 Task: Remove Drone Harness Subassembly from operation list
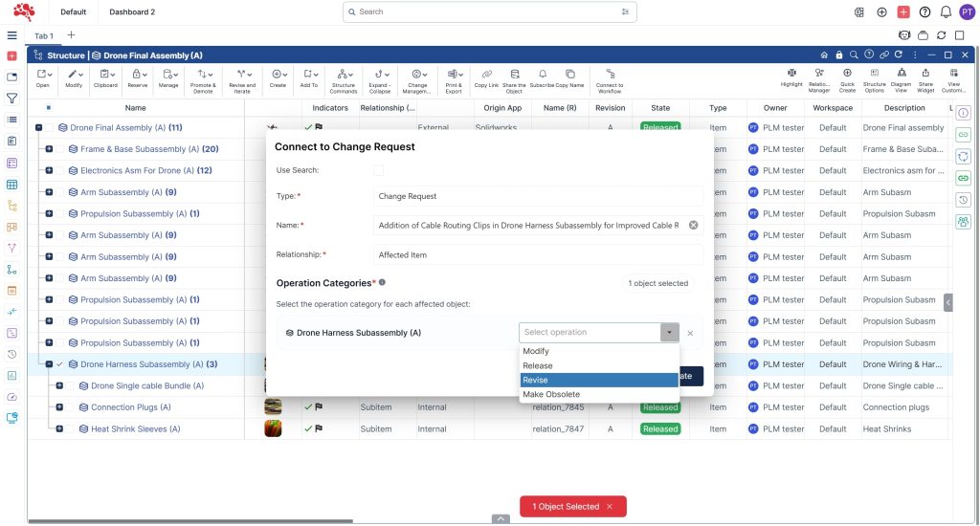point(690,333)
